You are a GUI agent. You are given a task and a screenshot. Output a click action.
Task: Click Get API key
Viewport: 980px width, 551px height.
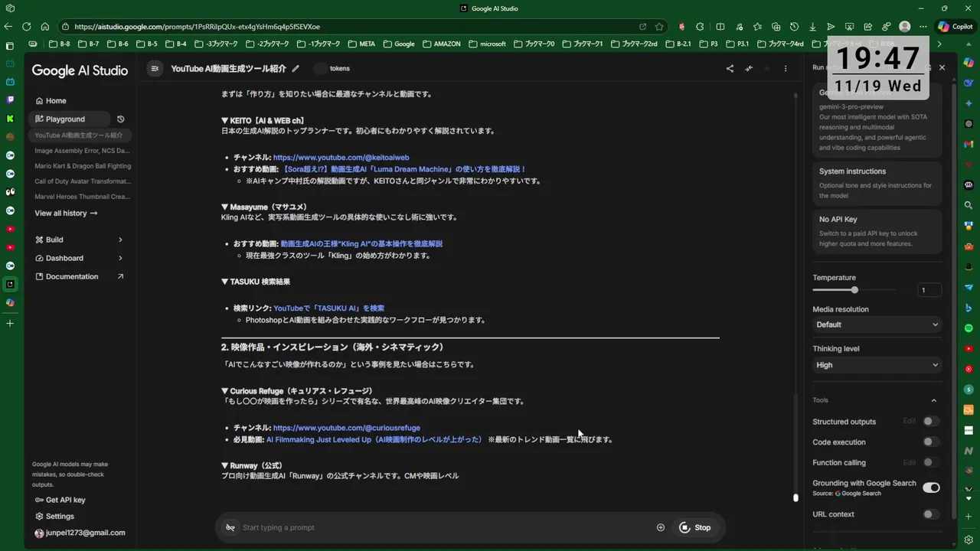[x=60, y=500]
